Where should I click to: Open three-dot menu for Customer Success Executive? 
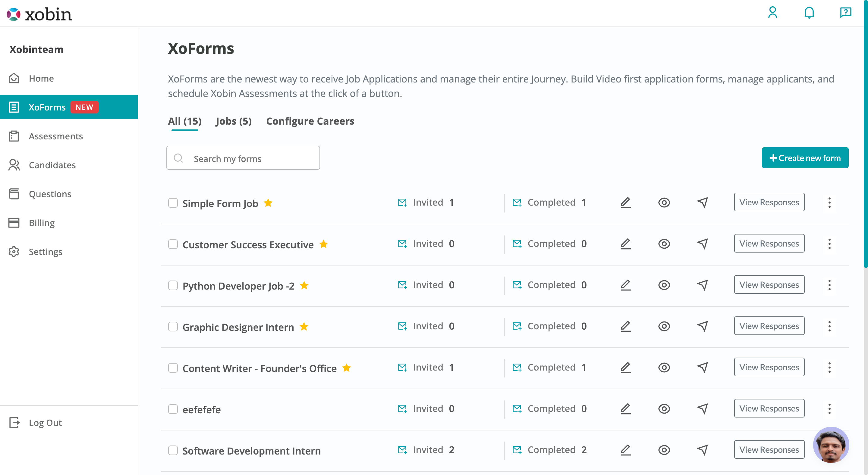pos(829,244)
